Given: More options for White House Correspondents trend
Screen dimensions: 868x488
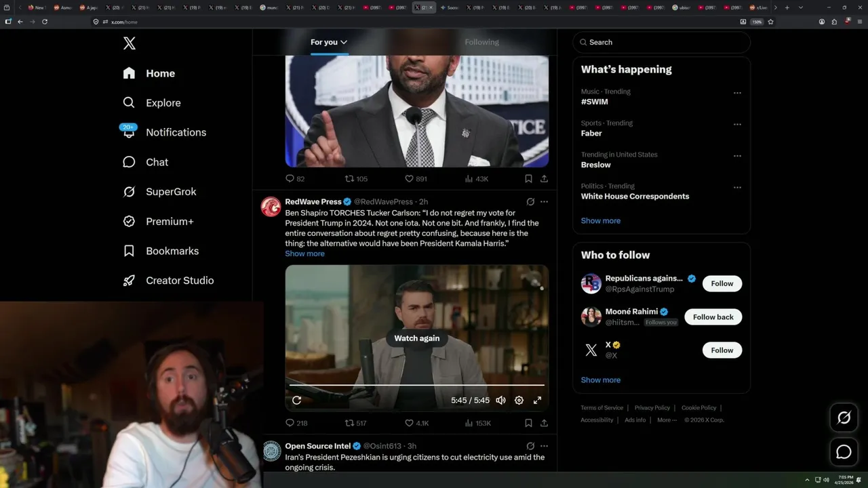Looking at the screenshot, I should [737, 188].
